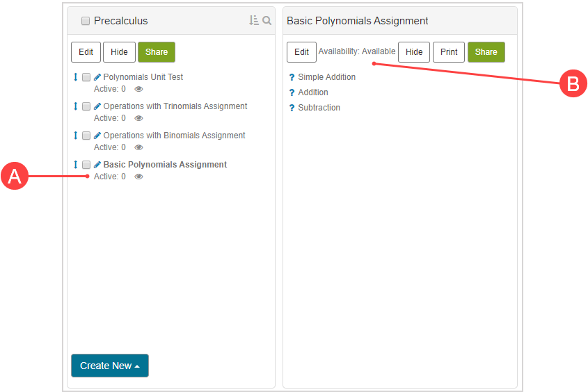Screen dimensions: 588x392
Task: Tick the Polynomials Unit Test checkbox
Action: pyautogui.click(x=86, y=77)
